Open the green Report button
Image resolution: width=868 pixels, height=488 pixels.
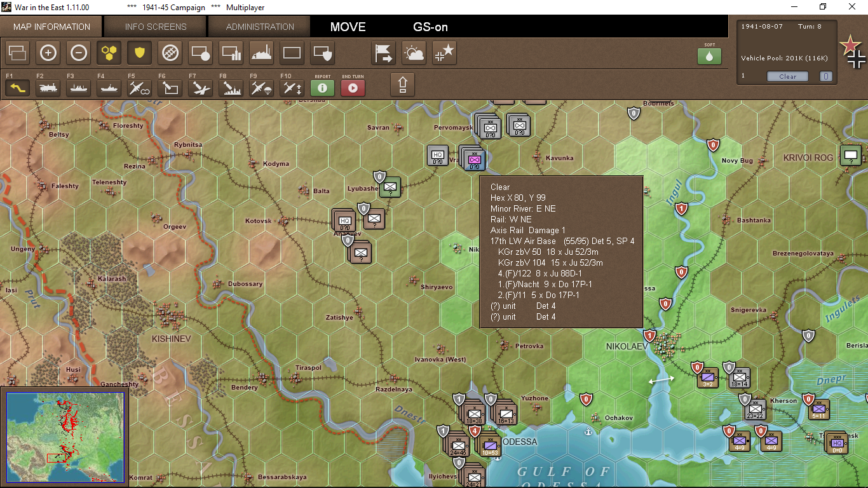click(323, 88)
